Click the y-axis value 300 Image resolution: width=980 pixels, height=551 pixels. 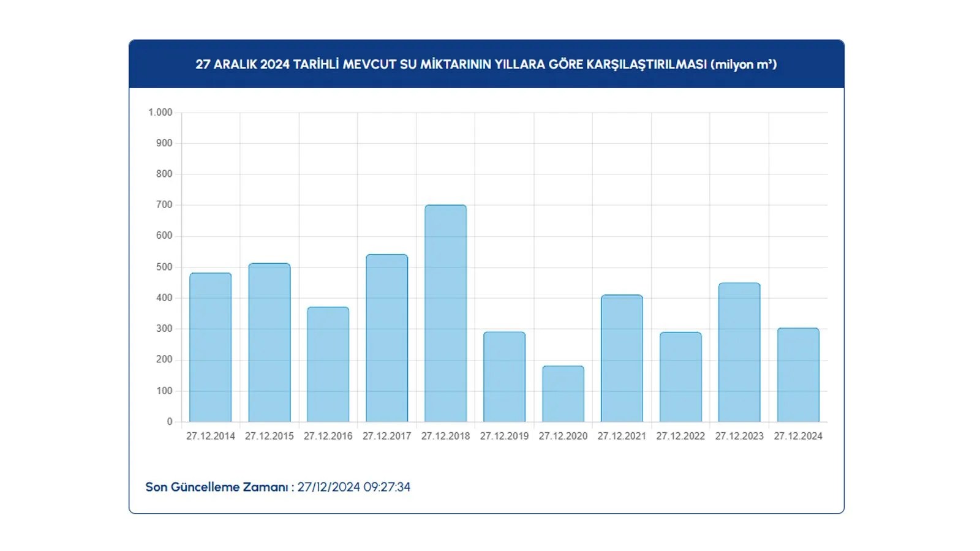[x=164, y=329]
